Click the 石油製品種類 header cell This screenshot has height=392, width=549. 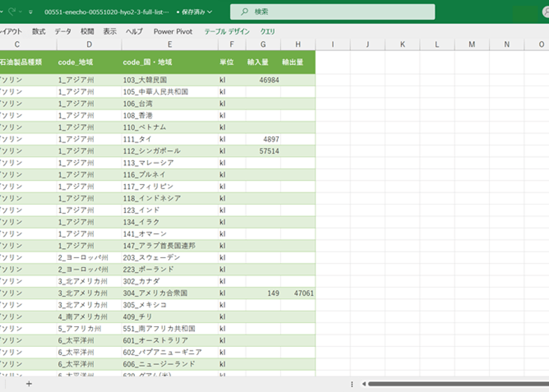pyautogui.click(x=28, y=62)
